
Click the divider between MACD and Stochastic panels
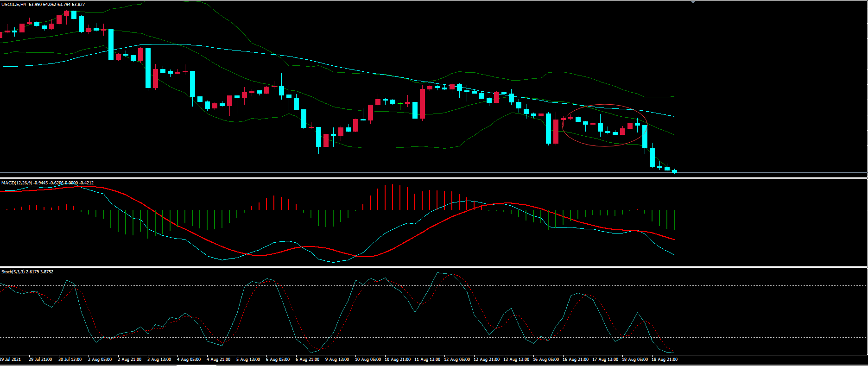coord(434,267)
